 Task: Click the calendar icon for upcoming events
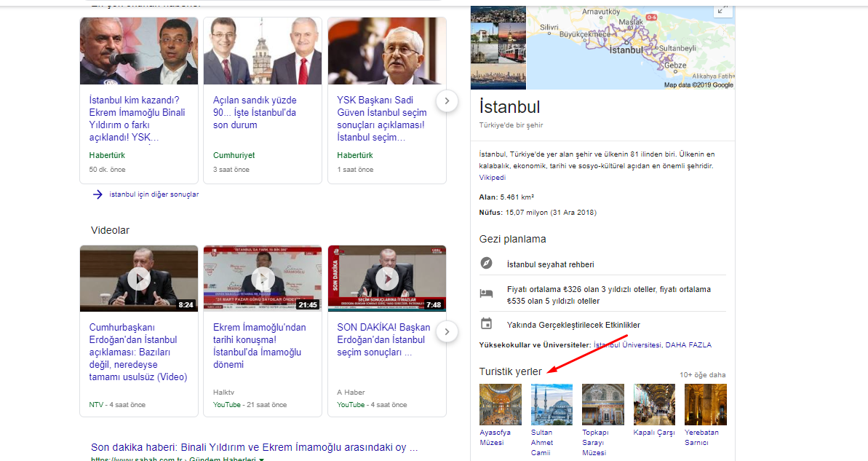point(486,323)
